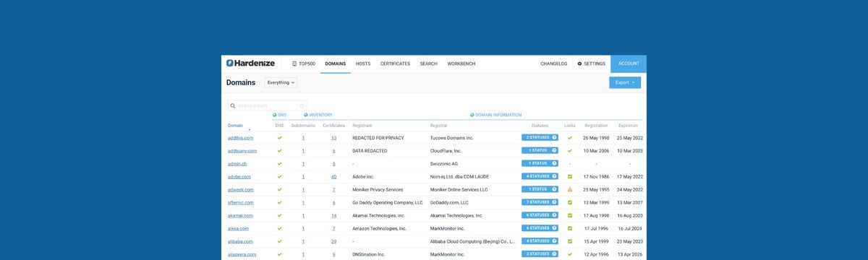Screen dimensions: 868x260
Task: Expand 6 Statuses badge for akamai.com
Action: (540, 215)
